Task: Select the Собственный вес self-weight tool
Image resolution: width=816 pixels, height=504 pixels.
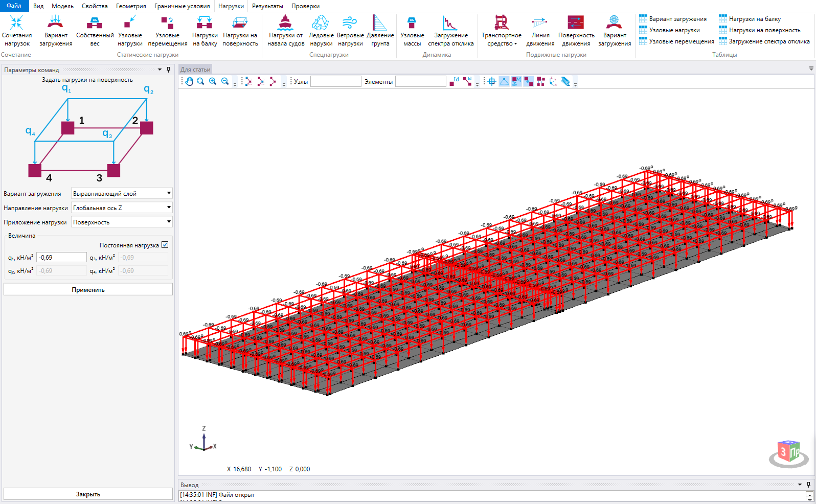Action: [95, 31]
